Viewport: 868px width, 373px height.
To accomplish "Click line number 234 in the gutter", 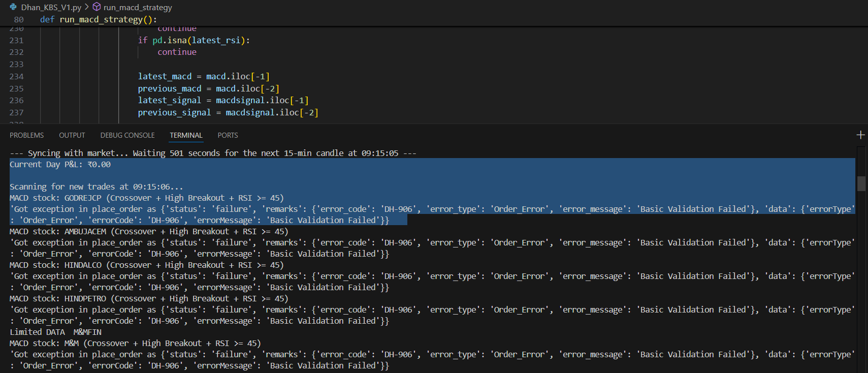I will (x=16, y=76).
